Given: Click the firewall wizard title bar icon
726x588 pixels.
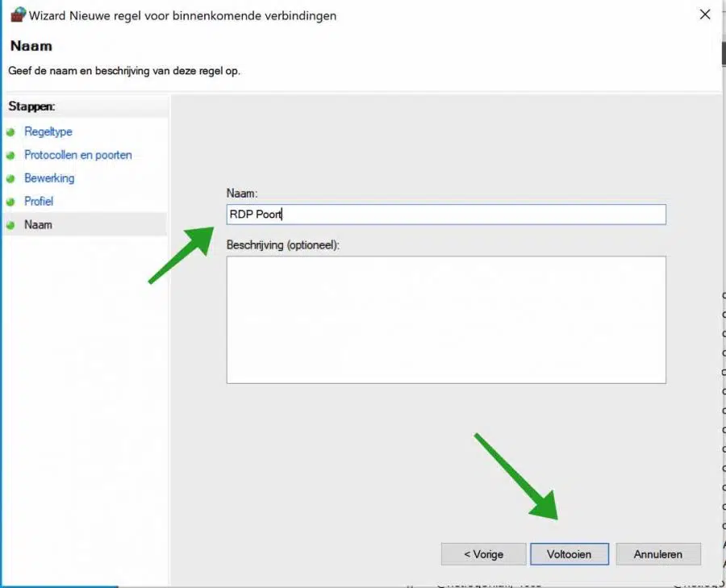Looking at the screenshot, I should pos(18,15).
